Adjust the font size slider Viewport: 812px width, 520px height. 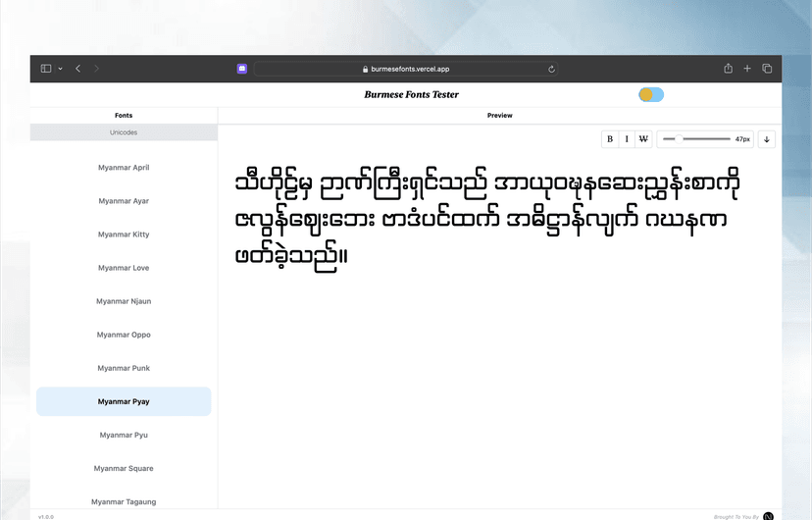pyautogui.click(x=696, y=138)
